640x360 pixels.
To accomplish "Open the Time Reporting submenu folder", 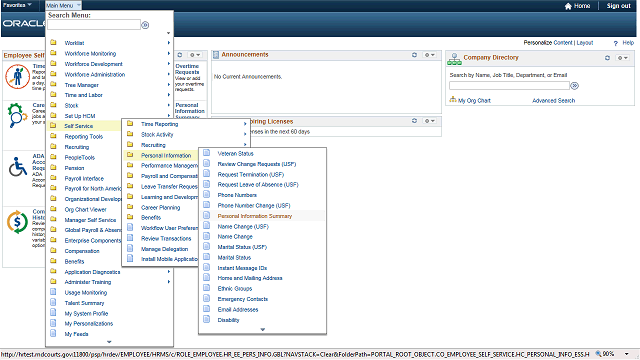I will 160,124.
